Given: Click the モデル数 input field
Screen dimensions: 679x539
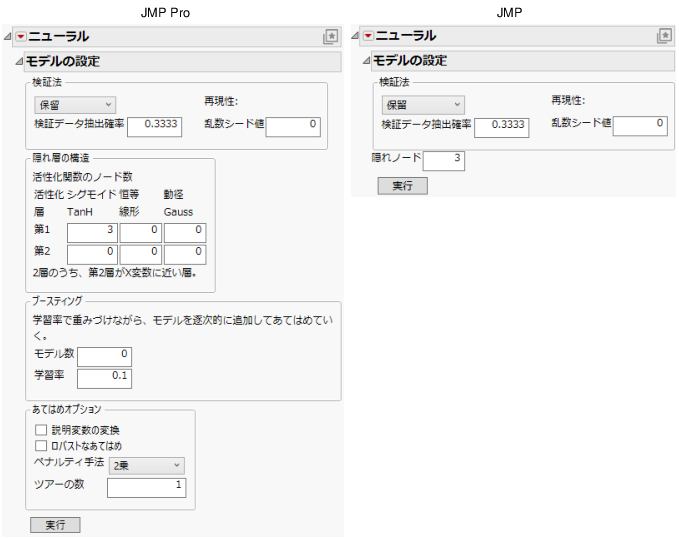Looking at the screenshot, I should tap(104, 357).
